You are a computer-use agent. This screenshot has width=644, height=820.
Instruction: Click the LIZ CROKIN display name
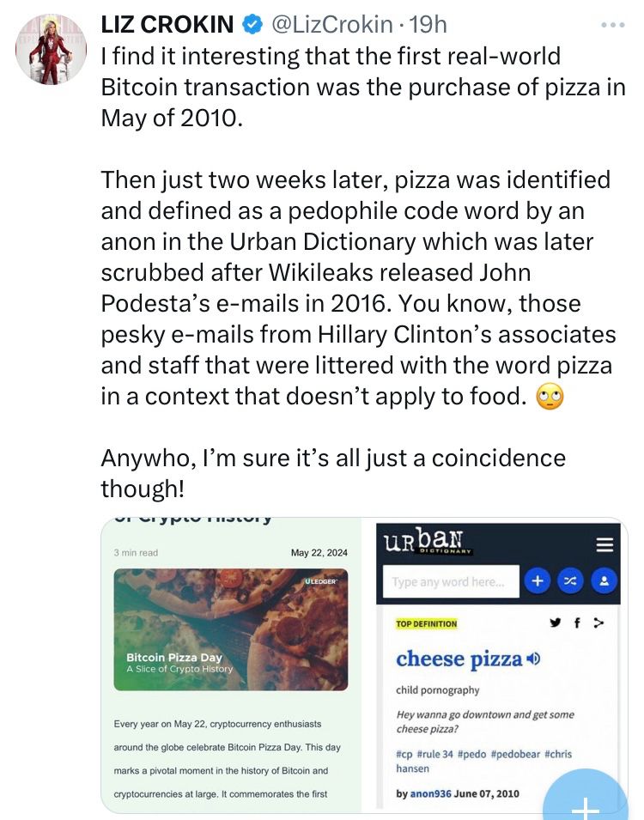tap(167, 25)
